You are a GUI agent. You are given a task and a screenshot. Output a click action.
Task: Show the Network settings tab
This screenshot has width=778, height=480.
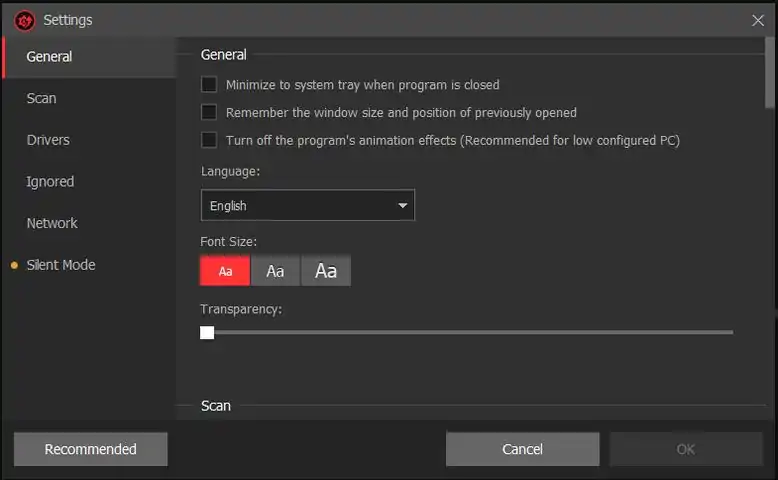click(52, 223)
